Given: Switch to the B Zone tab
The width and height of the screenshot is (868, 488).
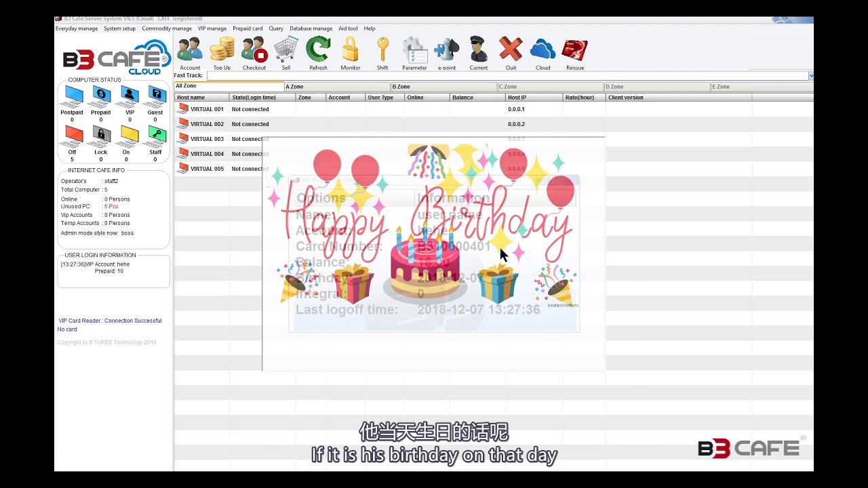Looking at the screenshot, I should coord(444,87).
